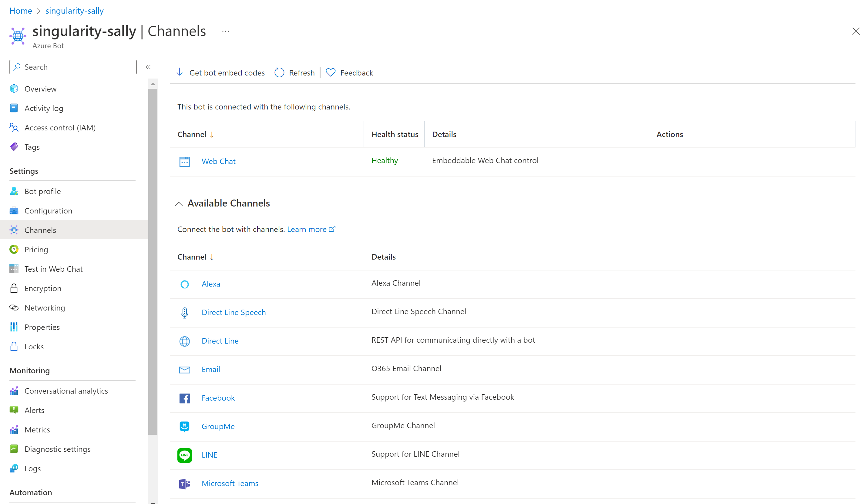Click the LINE channel icon
Viewport: 867px width, 504px height.
click(184, 455)
